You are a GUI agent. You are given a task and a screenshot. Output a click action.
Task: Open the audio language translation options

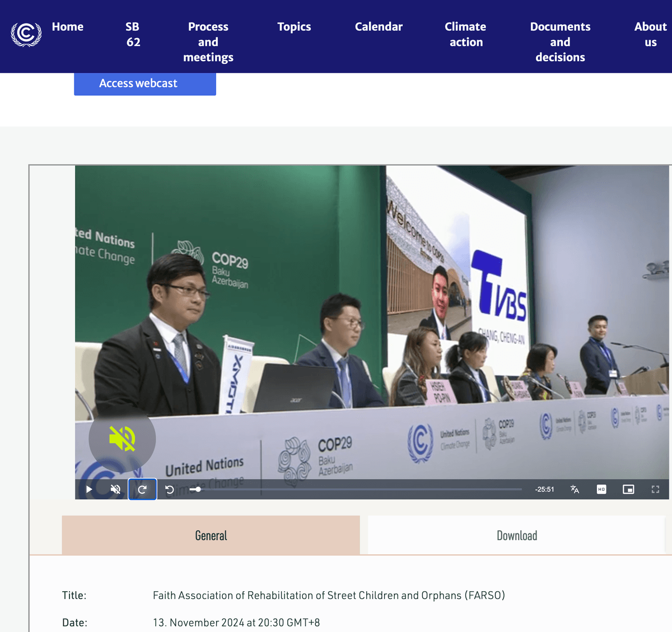[x=575, y=489]
